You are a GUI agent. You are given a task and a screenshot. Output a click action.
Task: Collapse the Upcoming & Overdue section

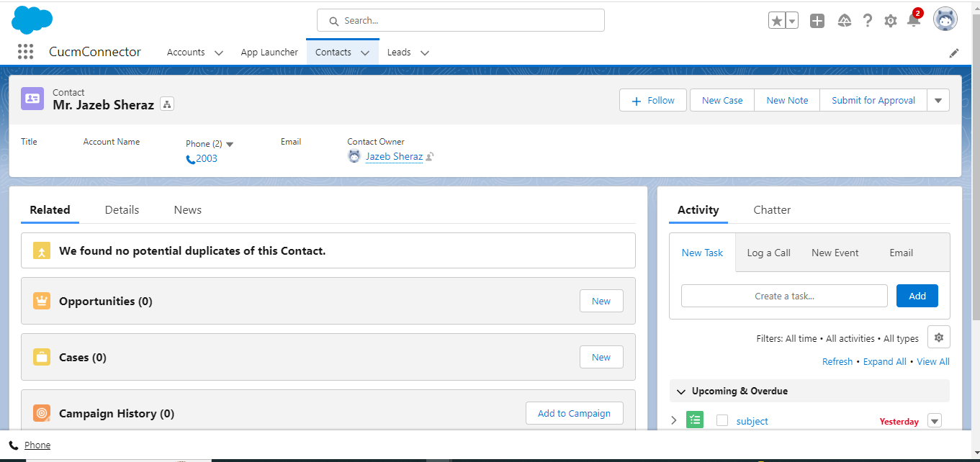681,391
